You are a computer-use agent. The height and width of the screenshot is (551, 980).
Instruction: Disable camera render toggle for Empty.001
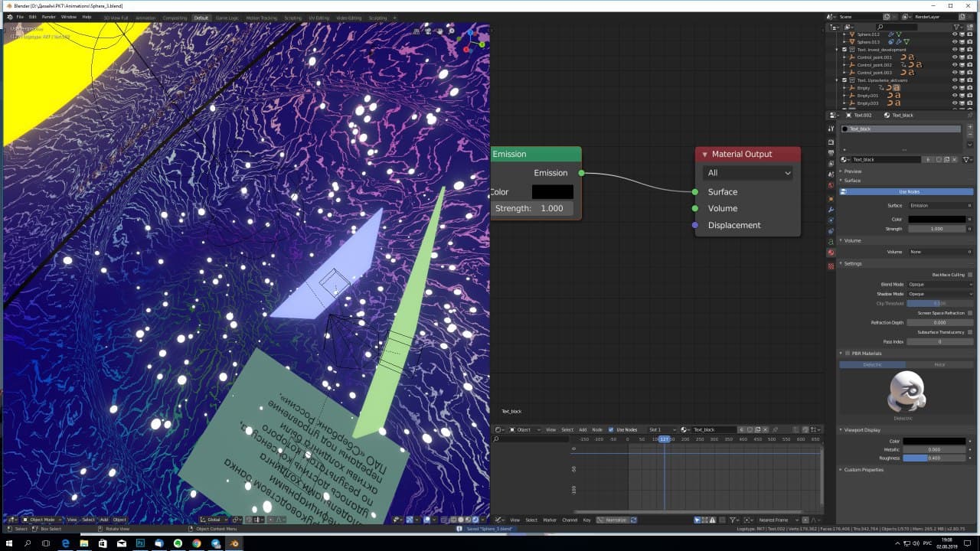point(970,95)
